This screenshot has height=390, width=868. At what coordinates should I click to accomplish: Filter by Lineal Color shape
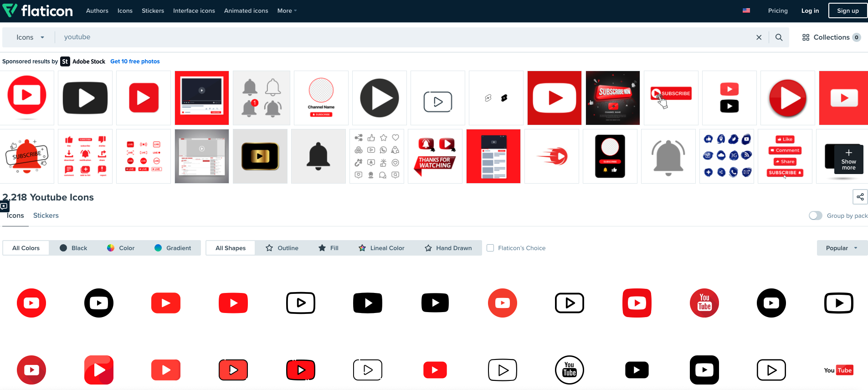(x=381, y=248)
